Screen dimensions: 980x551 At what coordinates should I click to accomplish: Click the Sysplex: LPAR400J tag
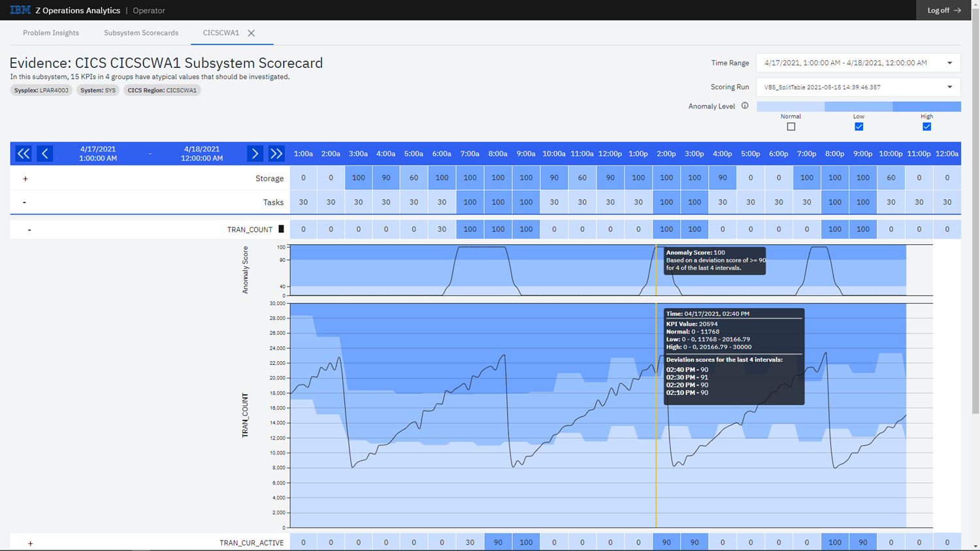(x=41, y=90)
